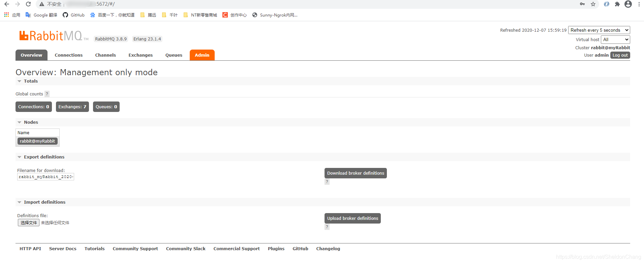
Task: Open the extensions puzzle icon
Action: point(617,4)
